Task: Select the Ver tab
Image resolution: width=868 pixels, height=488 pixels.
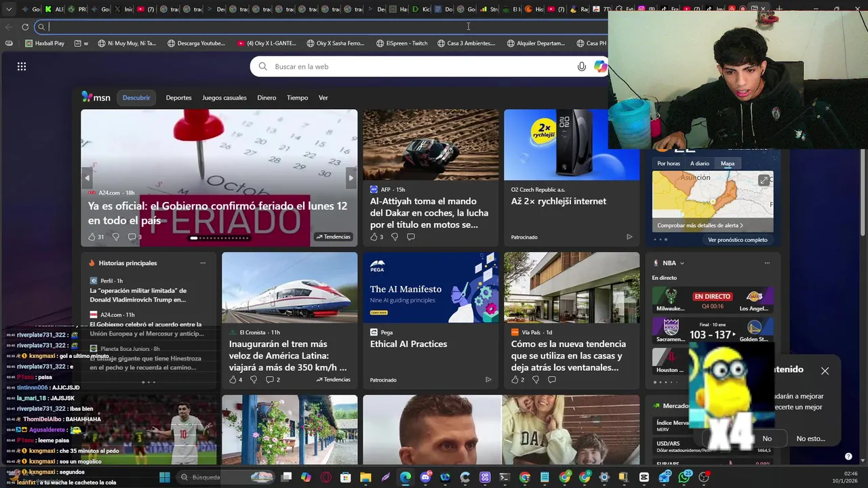Action: 323,98
